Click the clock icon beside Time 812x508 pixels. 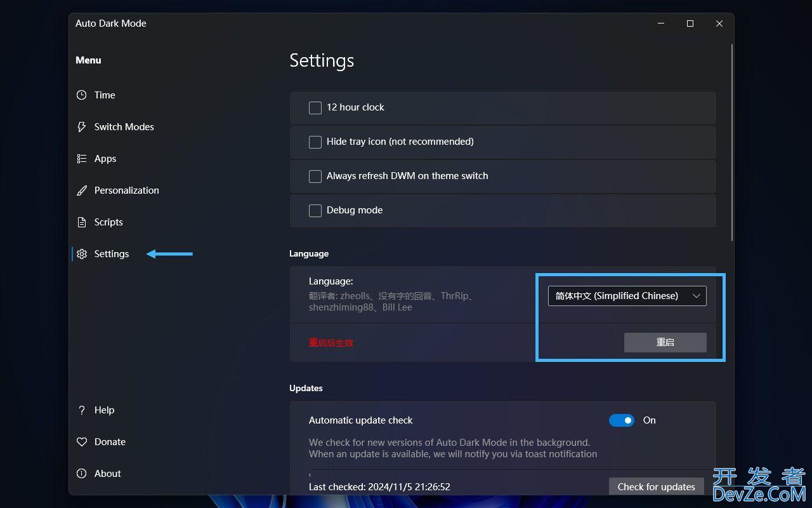[82, 95]
